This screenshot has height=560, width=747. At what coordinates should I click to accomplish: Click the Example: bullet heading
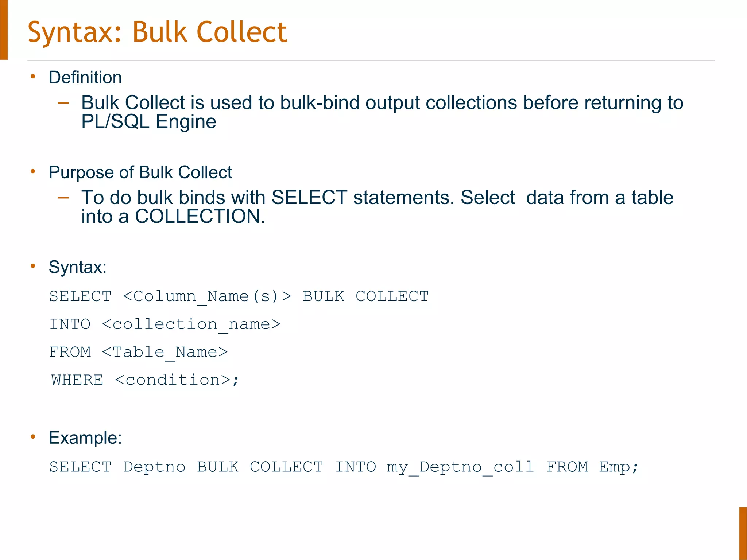click(x=85, y=437)
